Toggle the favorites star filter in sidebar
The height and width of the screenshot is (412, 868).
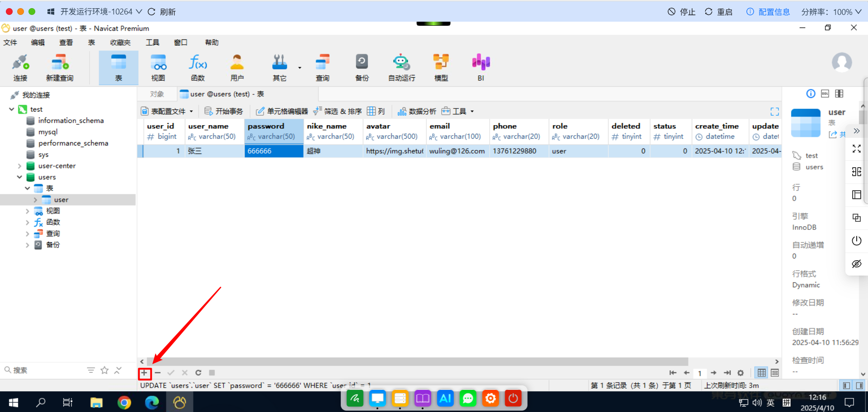104,370
